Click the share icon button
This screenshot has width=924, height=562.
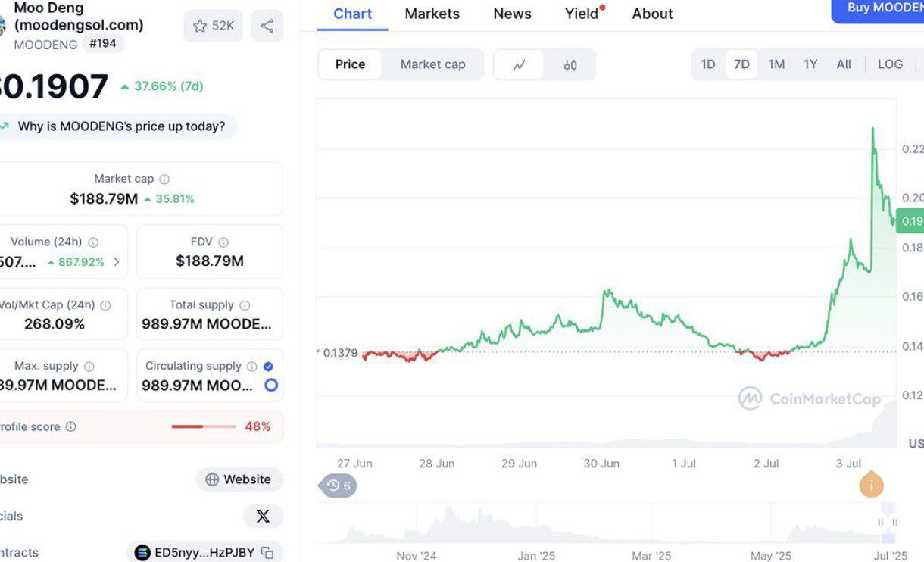(267, 26)
